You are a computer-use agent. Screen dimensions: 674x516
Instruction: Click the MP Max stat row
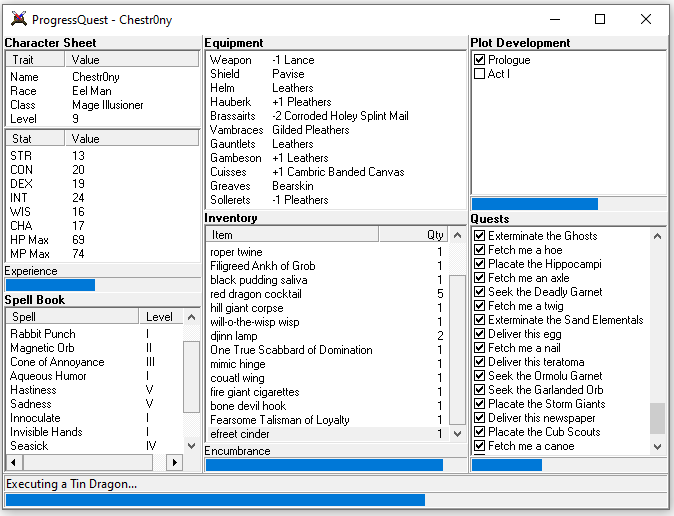click(102, 254)
